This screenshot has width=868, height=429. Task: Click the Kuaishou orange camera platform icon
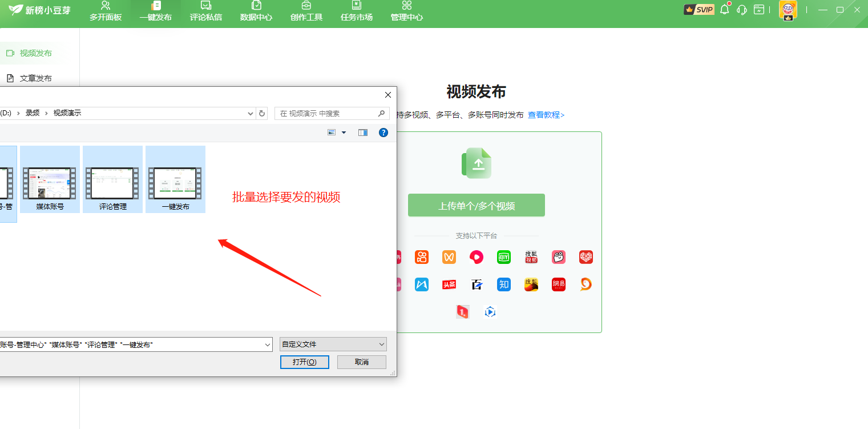tap(422, 257)
